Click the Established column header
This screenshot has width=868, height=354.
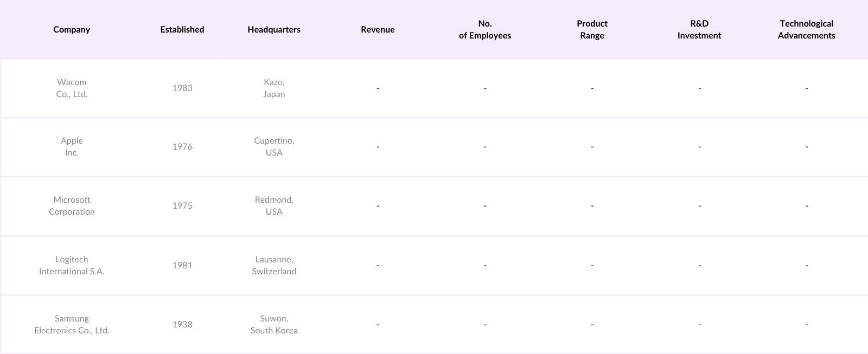click(x=182, y=30)
